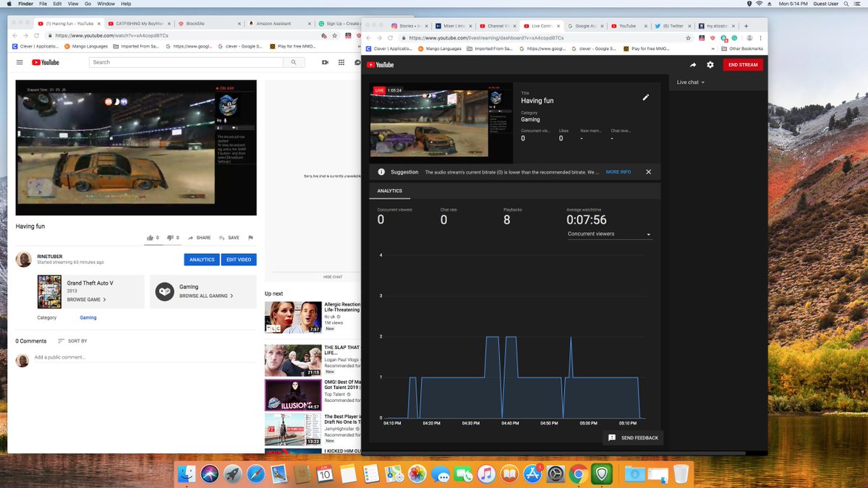868x488 pixels.
Task: Click the Gaming category link
Action: tap(88, 318)
